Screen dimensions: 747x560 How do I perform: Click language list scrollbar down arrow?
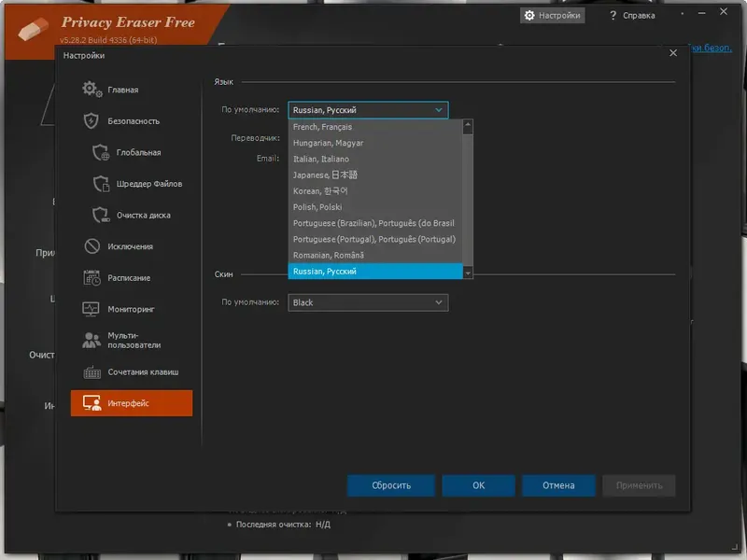point(468,273)
